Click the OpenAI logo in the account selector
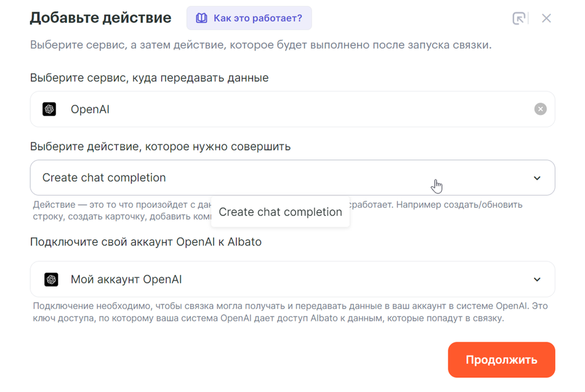The width and height of the screenshot is (585, 392). [x=51, y=279]
